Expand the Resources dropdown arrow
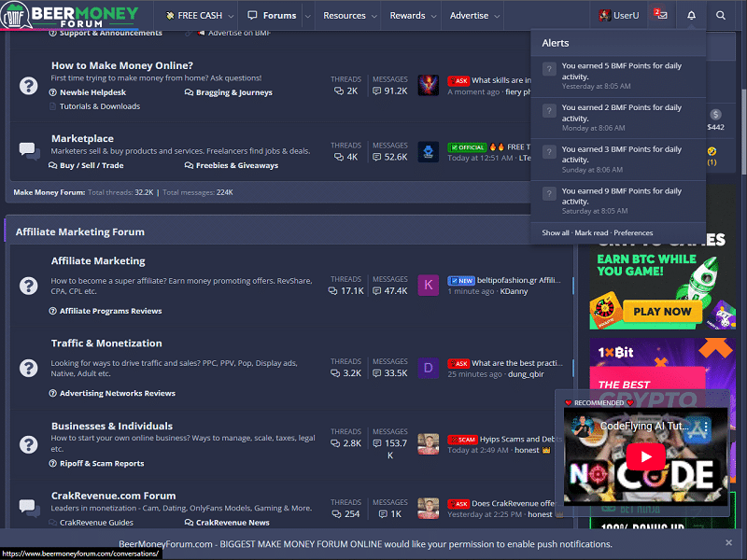Screen dimensions: 747x560 pos(373,16)
